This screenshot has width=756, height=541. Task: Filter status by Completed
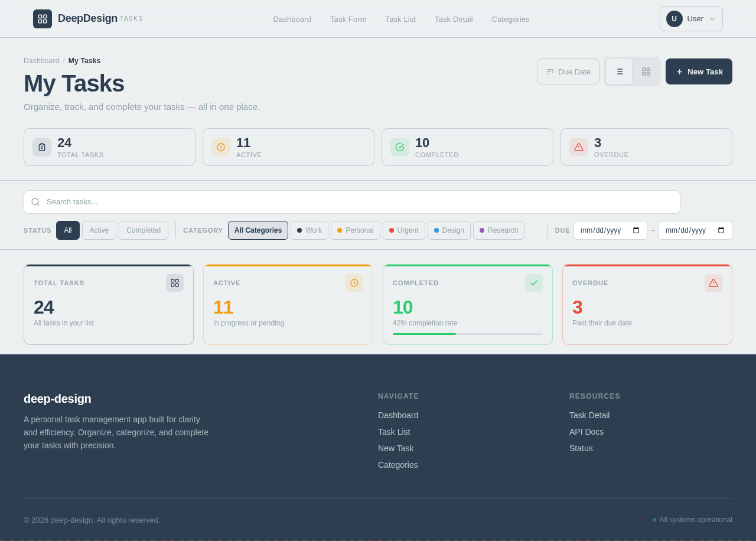coord(144,230)
